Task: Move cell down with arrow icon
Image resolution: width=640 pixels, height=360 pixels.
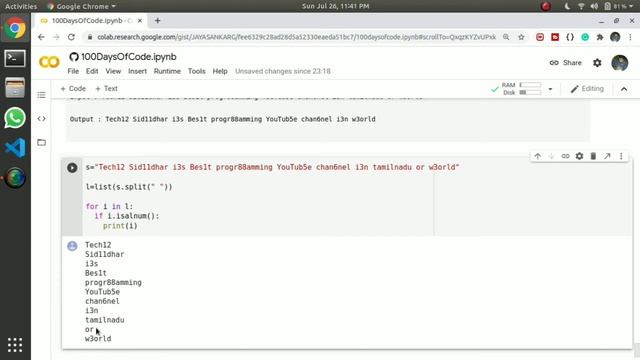Action: point(551,156)
